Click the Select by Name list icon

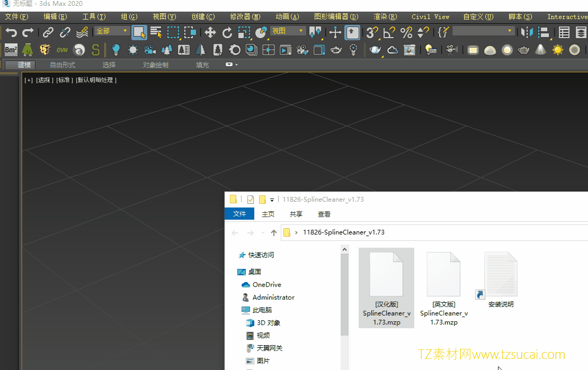[156, 33]
